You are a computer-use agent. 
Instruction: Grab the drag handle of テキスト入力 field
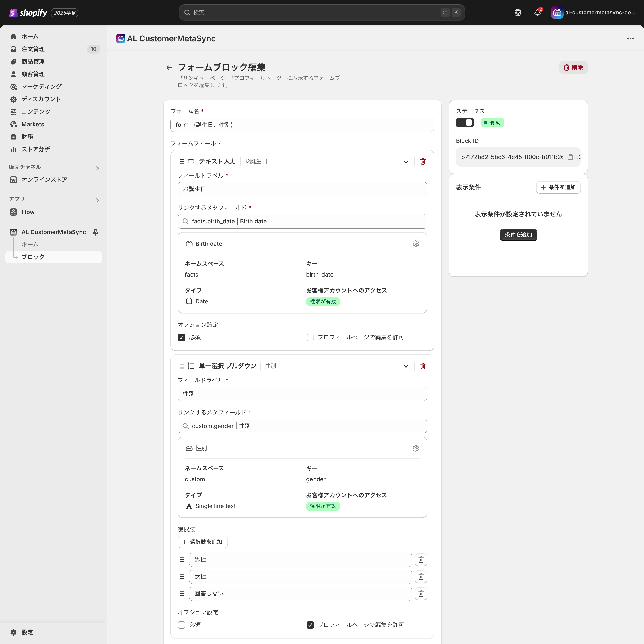[x=182, y=161]
